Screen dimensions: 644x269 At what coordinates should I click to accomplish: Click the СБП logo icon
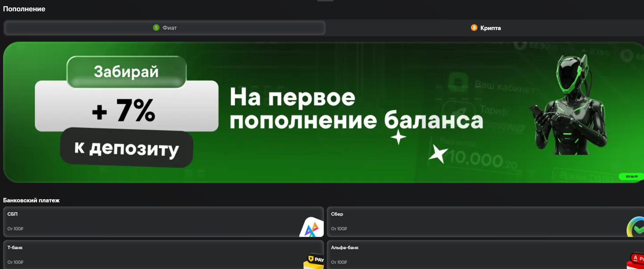pyautogui.click(x=311, y=227)
